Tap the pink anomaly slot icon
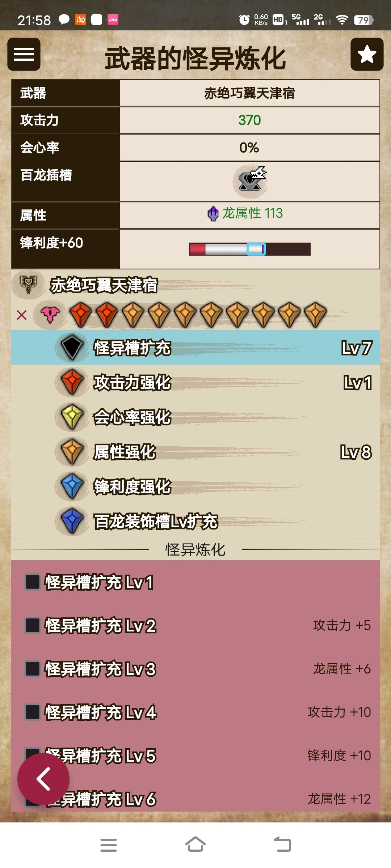Viewport: 391px width, 868px height. click(x=50, y=315)
